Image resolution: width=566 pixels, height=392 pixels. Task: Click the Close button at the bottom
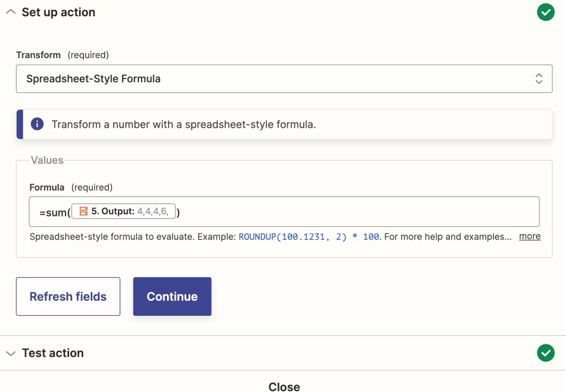click(x=284, y=386)
